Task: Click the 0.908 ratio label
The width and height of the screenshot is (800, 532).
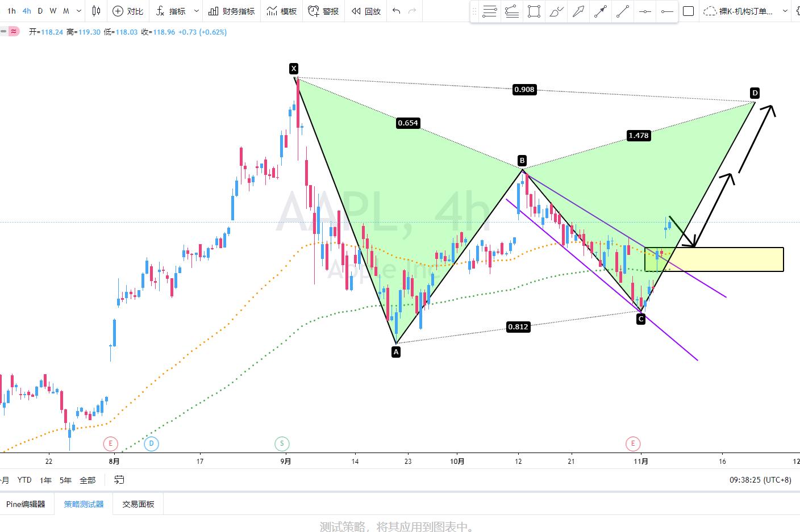Action: click(524, 89)
